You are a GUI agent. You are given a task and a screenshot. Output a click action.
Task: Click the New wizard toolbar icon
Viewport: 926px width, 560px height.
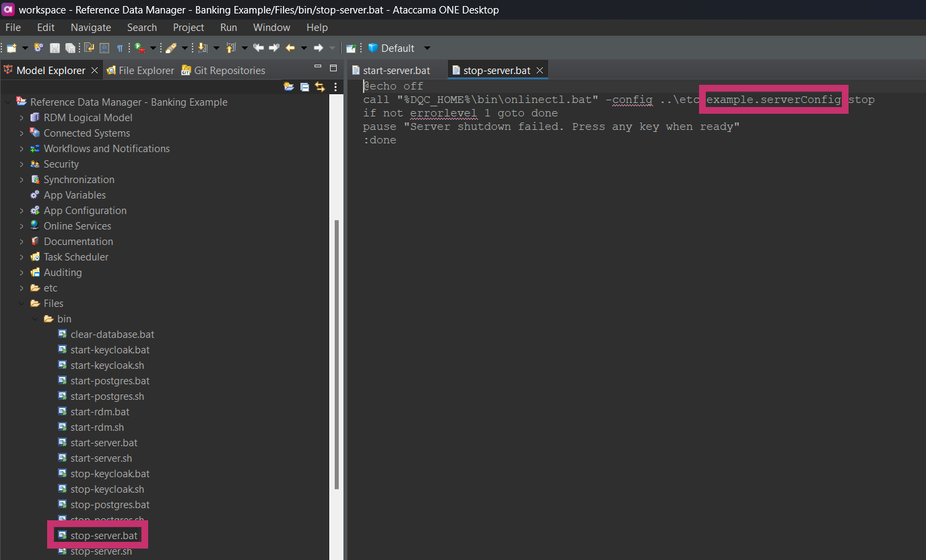[12, 48]
